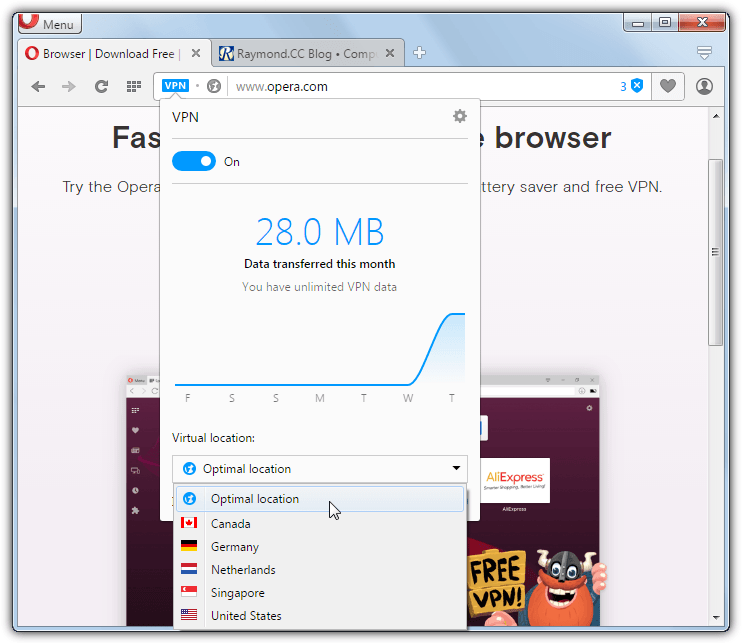
Task: Click the 28.0 MB data amount
Action: (320, 232)
